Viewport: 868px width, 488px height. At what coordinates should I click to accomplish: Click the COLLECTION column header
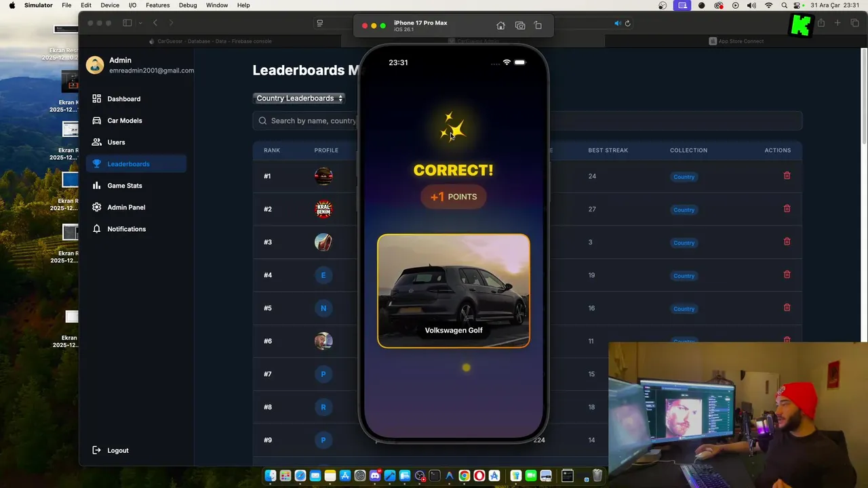tap(688, 150)
